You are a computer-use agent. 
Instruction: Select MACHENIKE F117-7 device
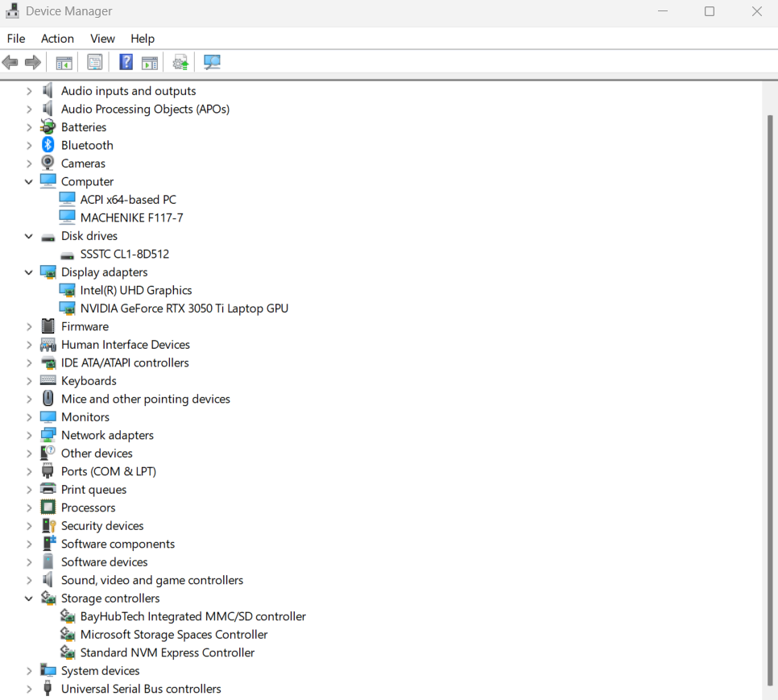coord(131,217)
